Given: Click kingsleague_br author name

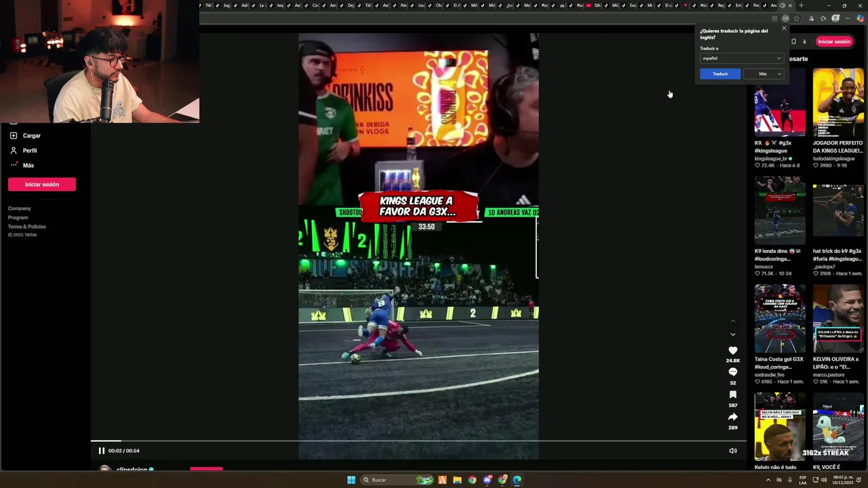Looking at the screenshot, I should click(771, 159).
